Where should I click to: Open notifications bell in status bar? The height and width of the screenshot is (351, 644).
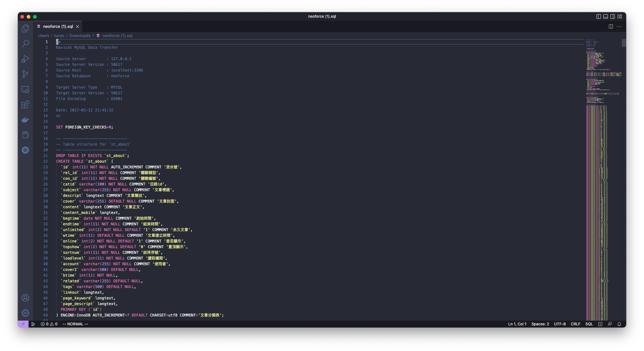tap(619, 324)
